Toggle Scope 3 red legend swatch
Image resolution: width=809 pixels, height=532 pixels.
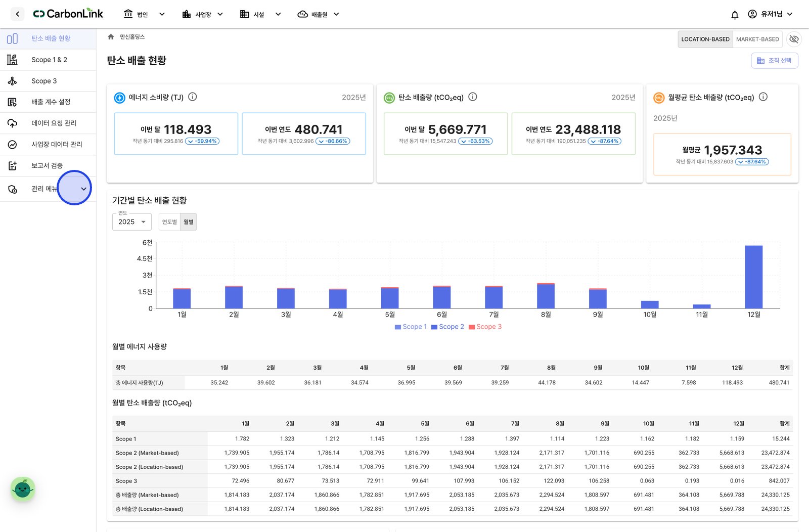pos(472,327)
